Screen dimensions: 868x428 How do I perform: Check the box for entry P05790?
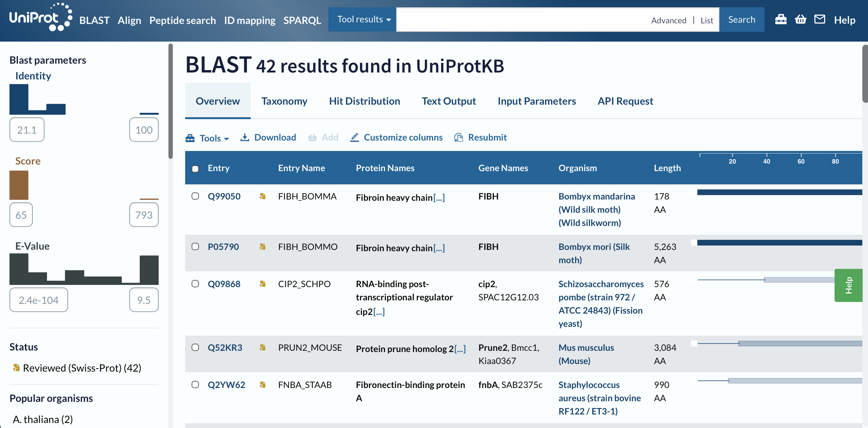pyautogui.click(x=195, y=246)
